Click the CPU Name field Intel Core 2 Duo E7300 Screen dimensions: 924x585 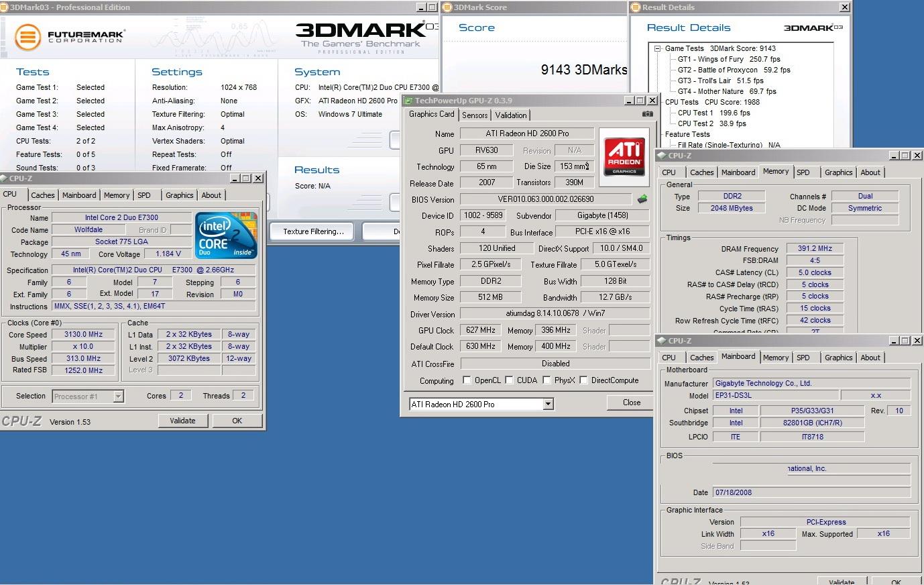click(x=121, y=217)
